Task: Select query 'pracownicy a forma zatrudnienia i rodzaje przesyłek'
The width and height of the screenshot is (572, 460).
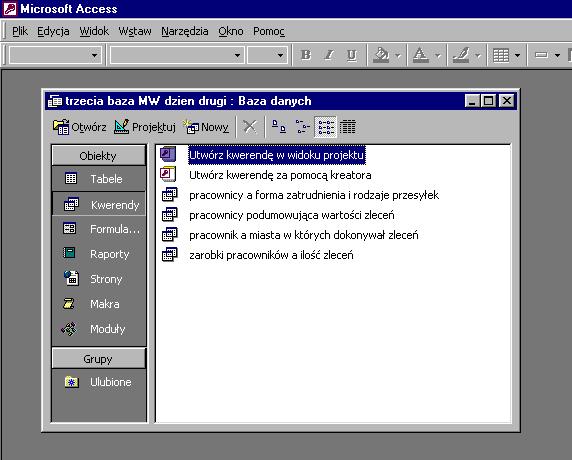Action: [314, 195]
